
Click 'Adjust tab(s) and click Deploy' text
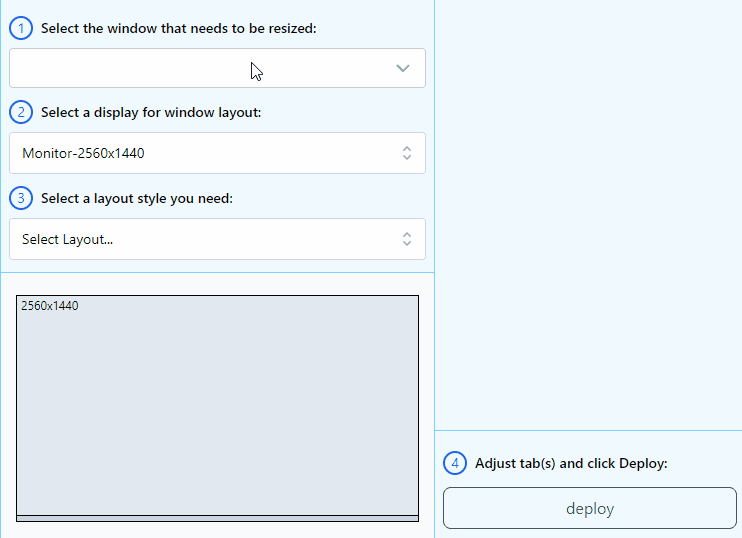pos(571,463)
